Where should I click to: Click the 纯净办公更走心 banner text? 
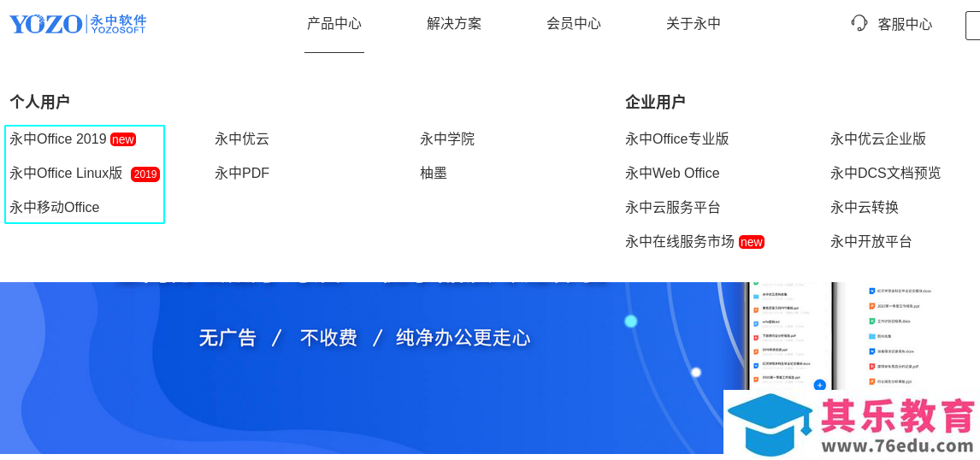[463, 338]
